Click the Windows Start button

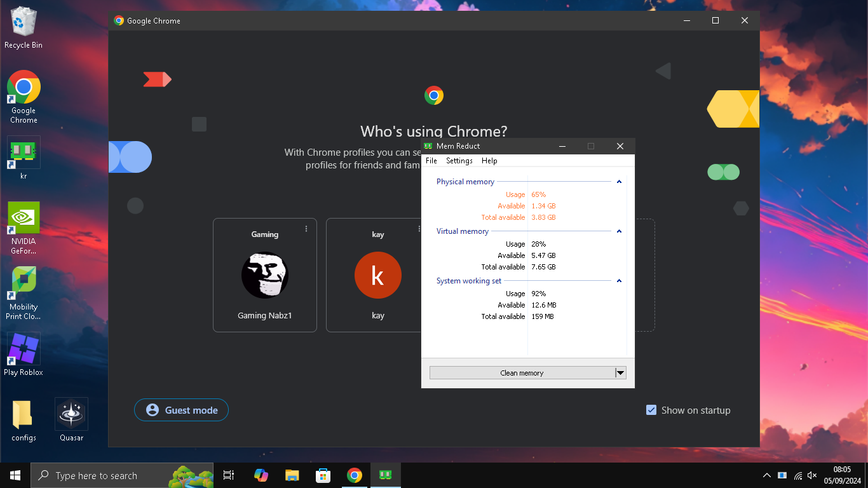click(15, 475)
